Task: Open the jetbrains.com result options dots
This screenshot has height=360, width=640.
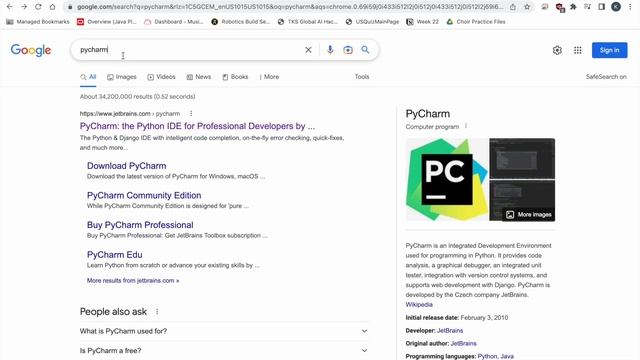Action: 191,113
